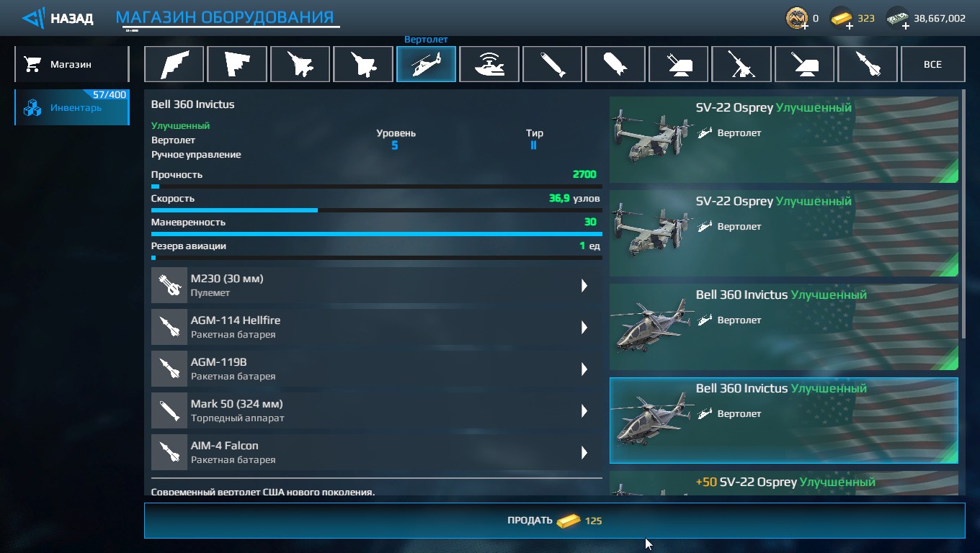This screenshot has width=980, height=553.
Task: Select the helicopter category icon
Action: pyautogui.click(x=426, y=64)
